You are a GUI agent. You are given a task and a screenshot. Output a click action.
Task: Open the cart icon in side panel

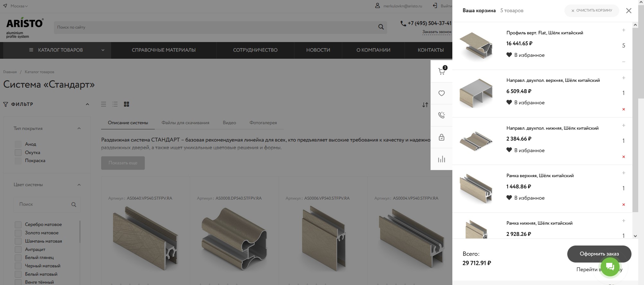click(x=441, y=71)
